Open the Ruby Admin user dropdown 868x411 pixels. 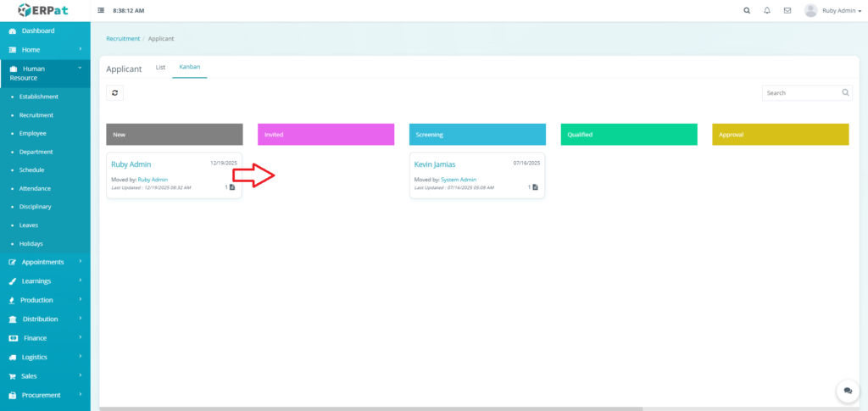coord(842,10)
